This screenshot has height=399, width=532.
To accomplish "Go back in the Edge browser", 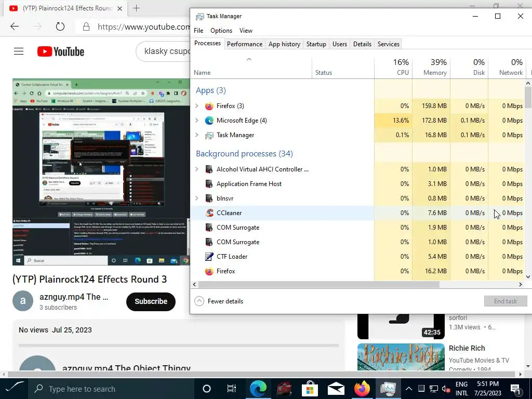I will [15, 26].
